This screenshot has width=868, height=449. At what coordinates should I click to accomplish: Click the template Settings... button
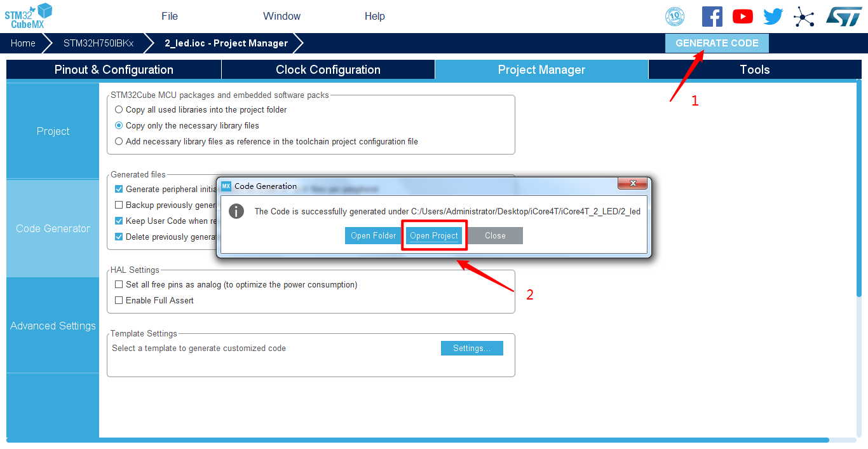[472, 348]
